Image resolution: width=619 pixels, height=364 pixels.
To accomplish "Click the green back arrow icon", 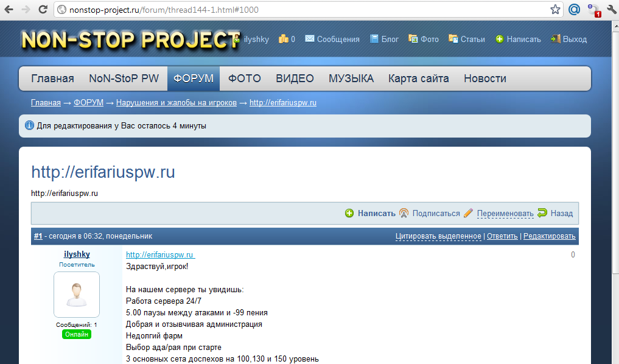I will tap(542, 213).
